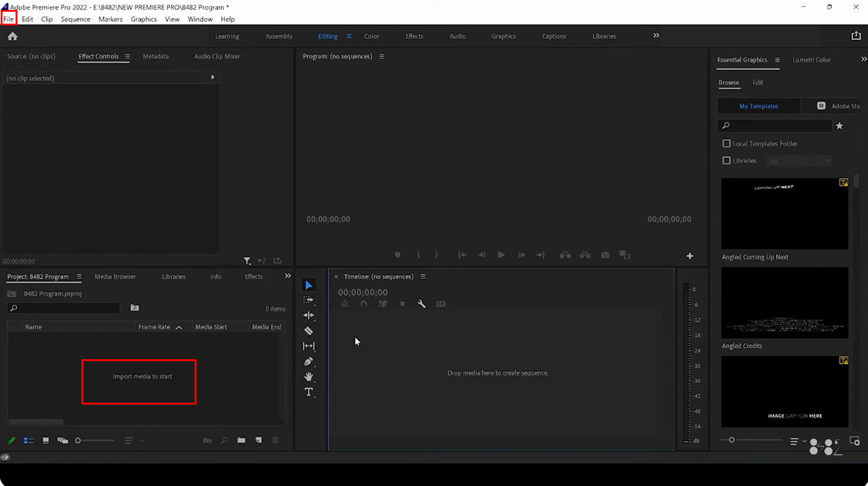
Task: Toggle the Local Templates Folder checkbox
Action: [x=726, y=144]
